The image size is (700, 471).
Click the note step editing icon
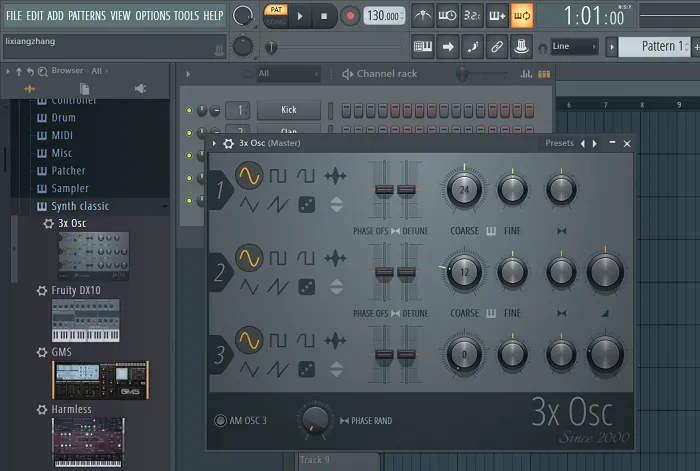point(472,46)
